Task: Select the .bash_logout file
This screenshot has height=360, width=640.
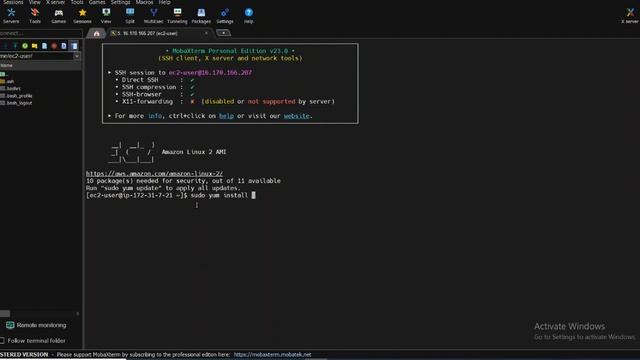Action: coord(16,103)
